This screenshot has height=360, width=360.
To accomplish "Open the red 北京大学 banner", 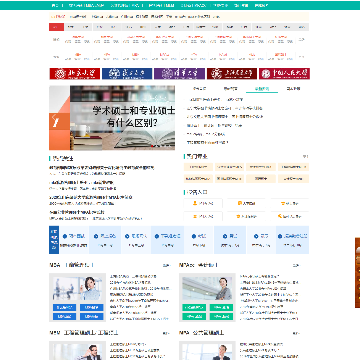I will (x=75, y=74).
